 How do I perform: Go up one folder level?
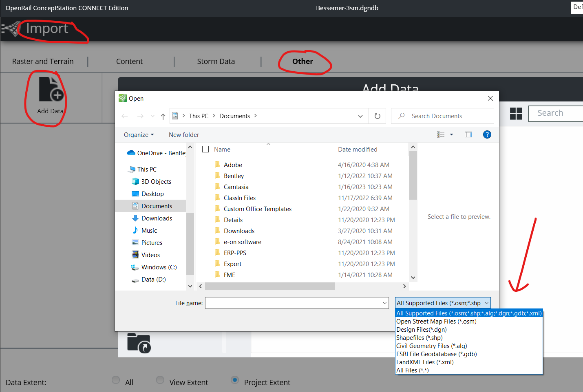(x=163, y=117)
